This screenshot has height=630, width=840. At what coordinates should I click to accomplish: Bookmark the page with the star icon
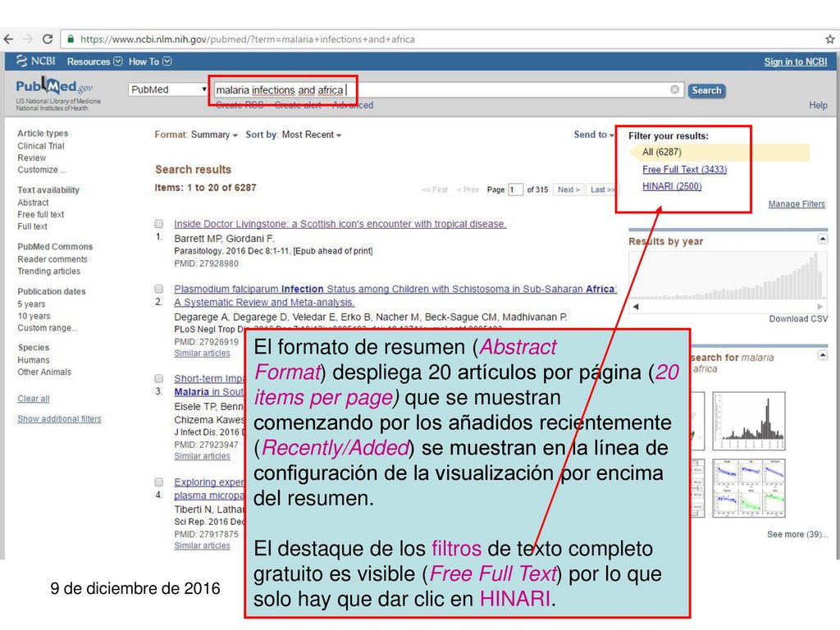click(830, 39)
